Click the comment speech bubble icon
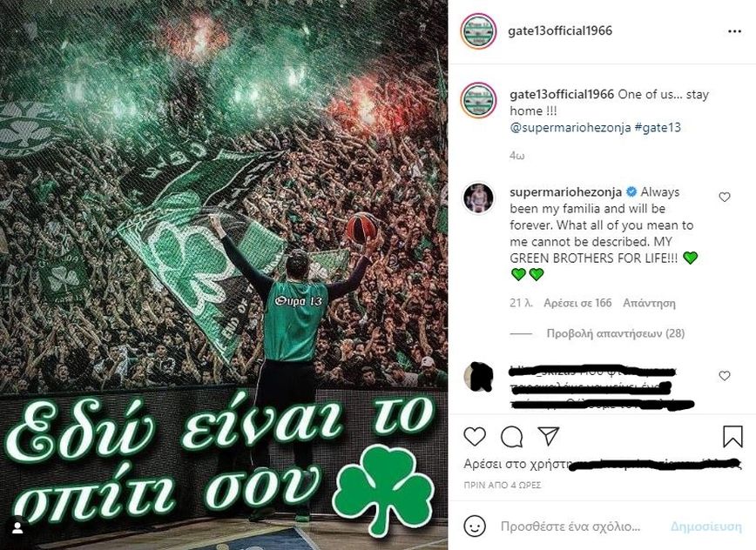Image resolution: width=756 pixels, height=550 pixels. (x=511, y=437)
